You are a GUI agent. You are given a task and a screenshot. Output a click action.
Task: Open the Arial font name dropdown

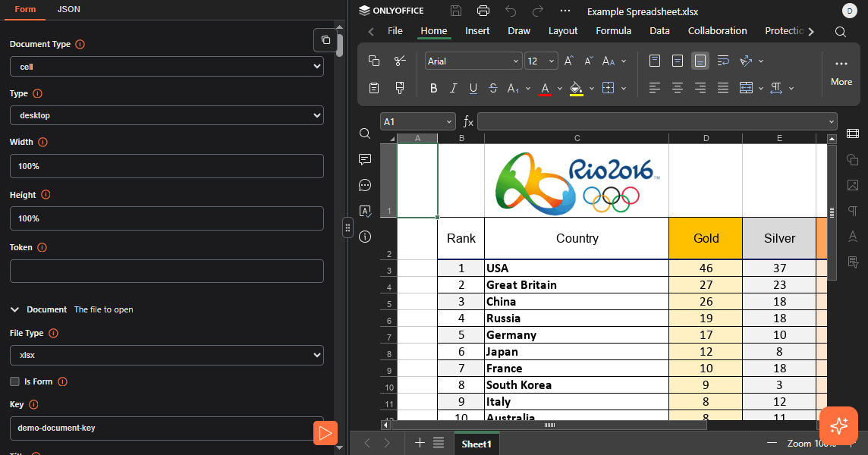[x=473, y=61]
